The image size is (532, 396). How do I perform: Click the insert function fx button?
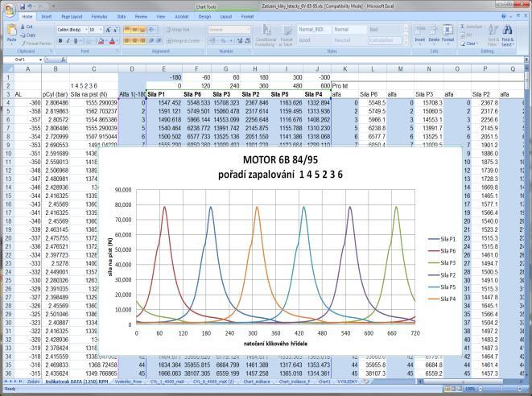tap(64, 60)
